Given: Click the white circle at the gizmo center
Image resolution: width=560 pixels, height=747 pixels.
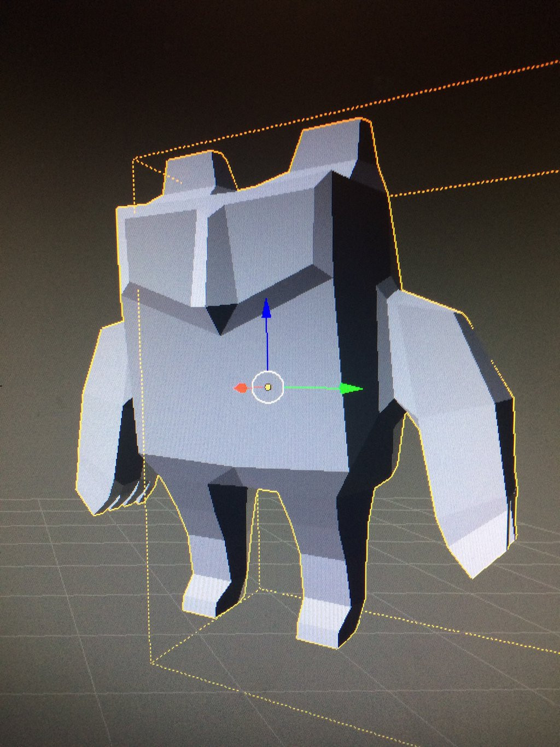Looking at the screenshot, I should pos(268,387).
